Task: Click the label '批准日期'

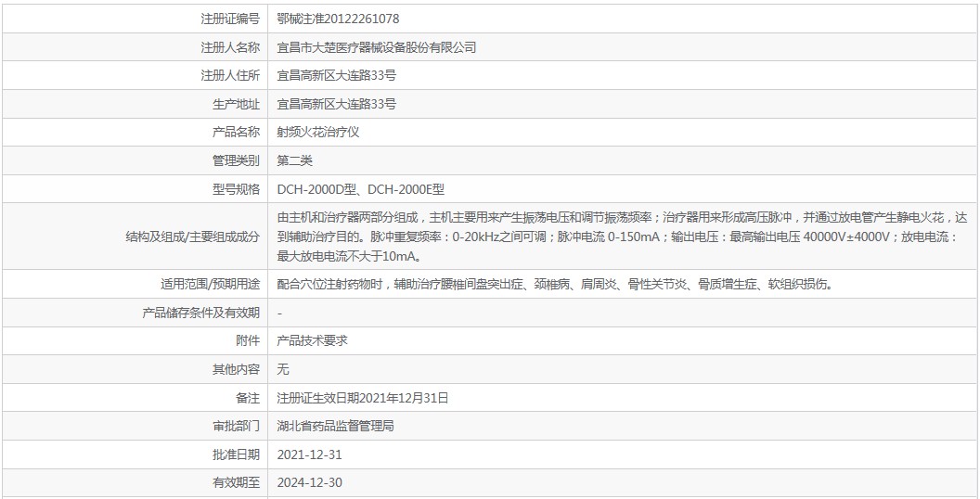Action: pos(236,454)
